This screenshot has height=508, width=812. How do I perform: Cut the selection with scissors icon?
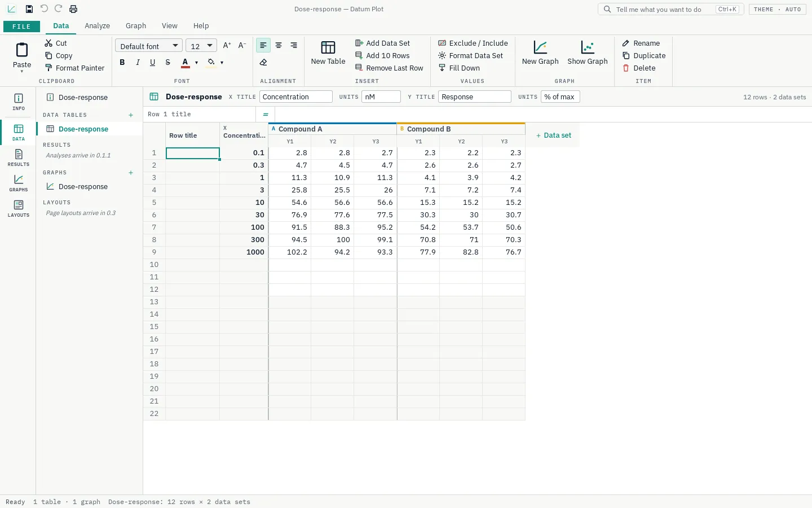point(48,43)
